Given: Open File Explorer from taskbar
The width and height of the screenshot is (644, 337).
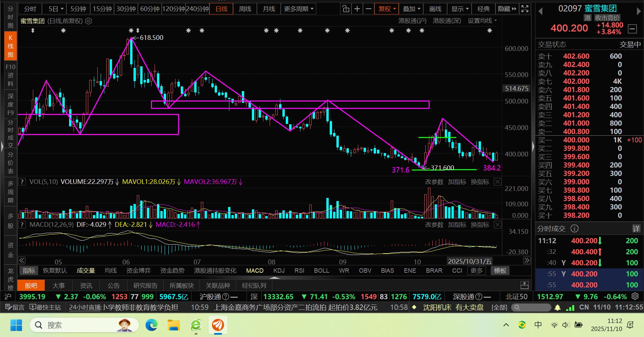Looking at the screenshot, I should (x=174, y=325).
